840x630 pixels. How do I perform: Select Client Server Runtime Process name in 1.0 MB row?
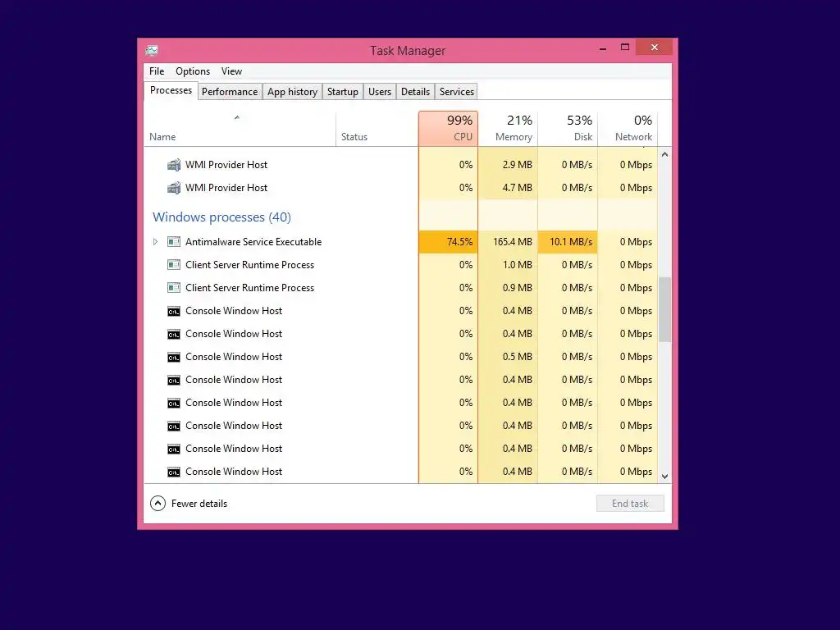coord(249,265)
